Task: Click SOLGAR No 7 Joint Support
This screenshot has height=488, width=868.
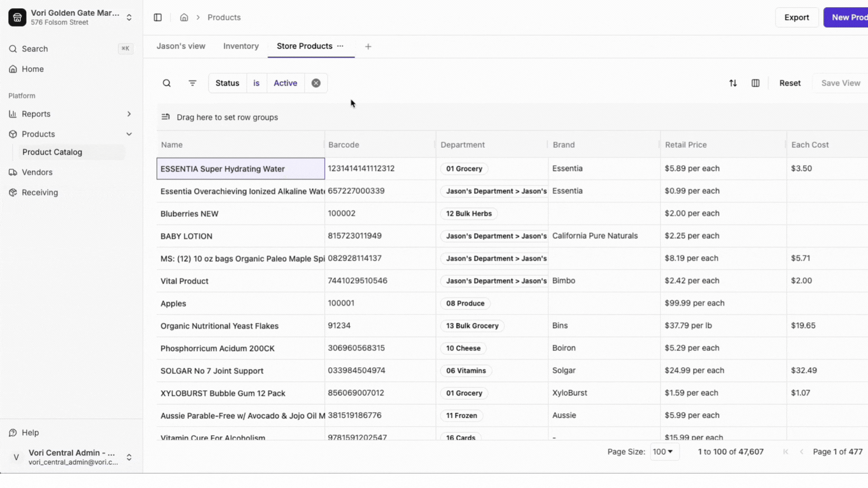Action: (x=212, y=371)
